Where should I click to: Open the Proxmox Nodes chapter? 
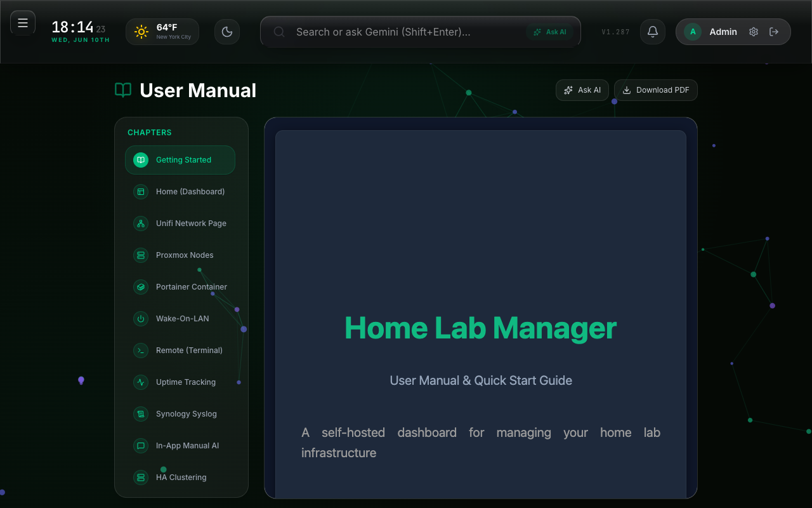(x=180, y=255)
